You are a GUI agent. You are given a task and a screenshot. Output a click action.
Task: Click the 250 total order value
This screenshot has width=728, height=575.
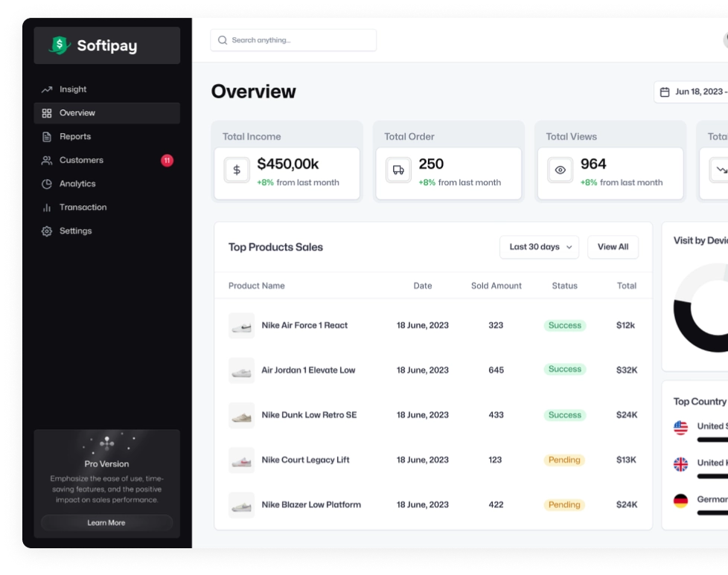click(431, 164)
